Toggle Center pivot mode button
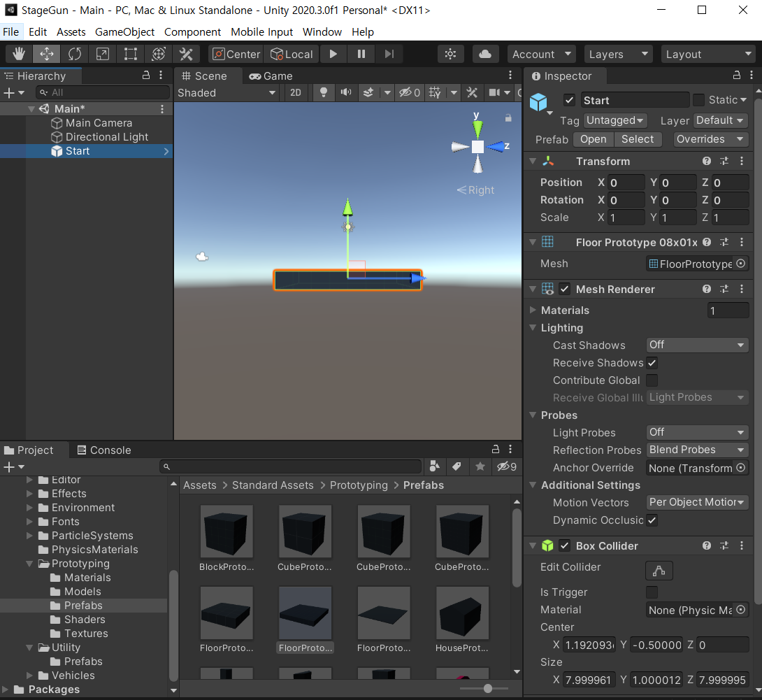 point(236,54)
